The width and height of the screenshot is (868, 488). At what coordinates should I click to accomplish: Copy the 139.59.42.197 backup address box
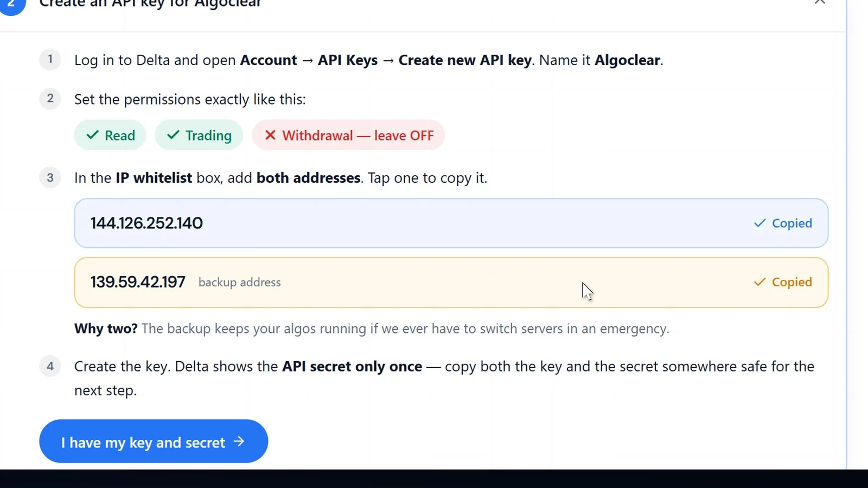[x=451, y=282]
